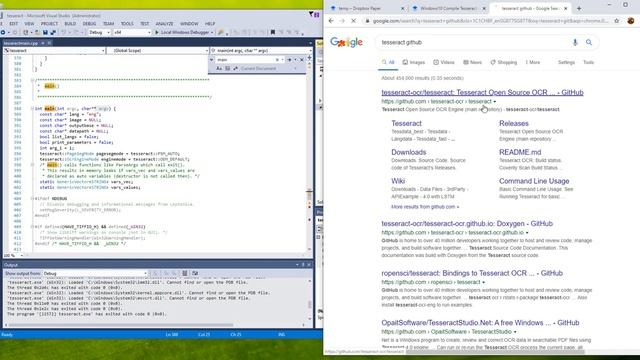Open tesseract-ocr/tesseract GitHub result link
The height and width of the screenshot is (360, 640).
(482, 93)
